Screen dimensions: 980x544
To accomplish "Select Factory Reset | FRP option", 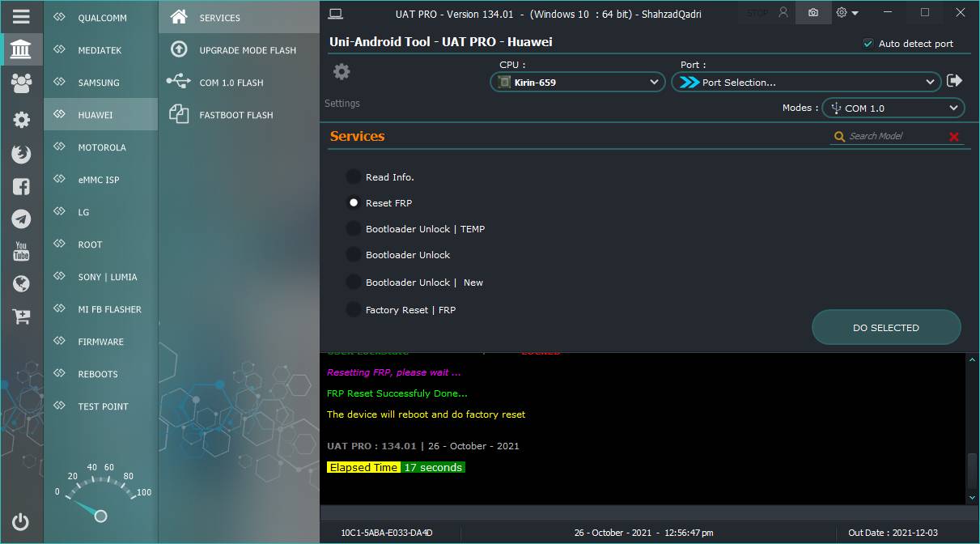I will point(354,309).
